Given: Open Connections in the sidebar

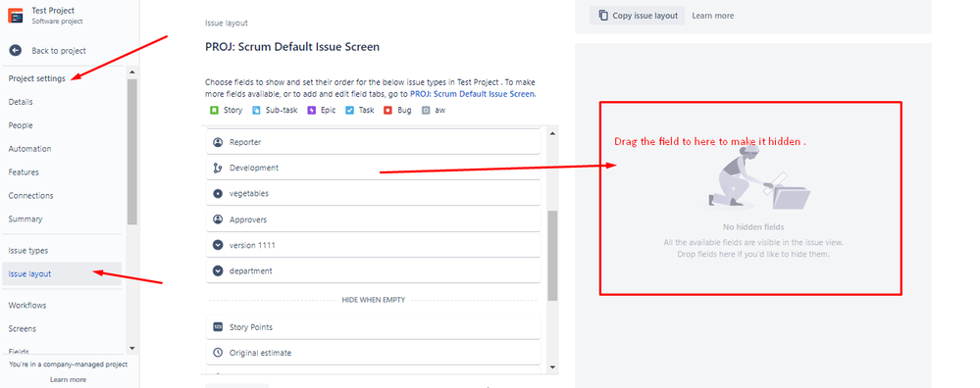Looking at the screenshot, I should point(30,196).
